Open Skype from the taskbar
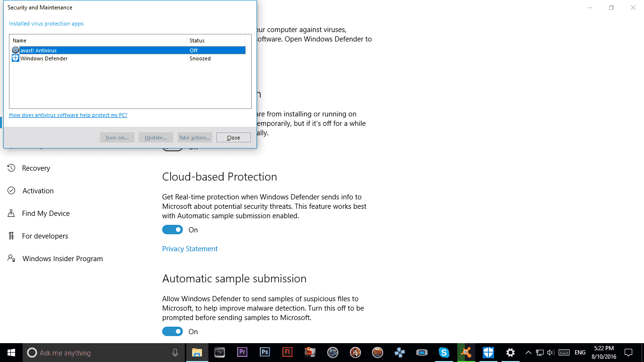The width and height of the screenshot is (644, 362). pyautogui.click(x=444, y=353)
